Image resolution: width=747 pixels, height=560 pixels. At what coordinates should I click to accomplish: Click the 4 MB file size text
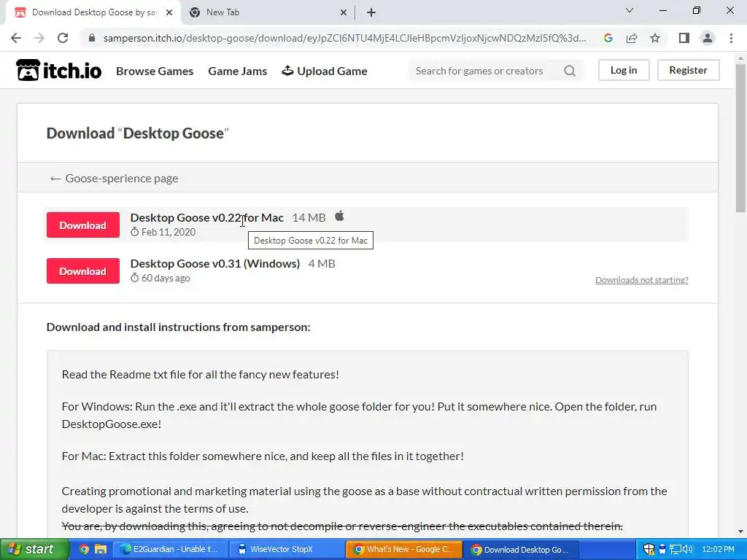click(322, 263)
